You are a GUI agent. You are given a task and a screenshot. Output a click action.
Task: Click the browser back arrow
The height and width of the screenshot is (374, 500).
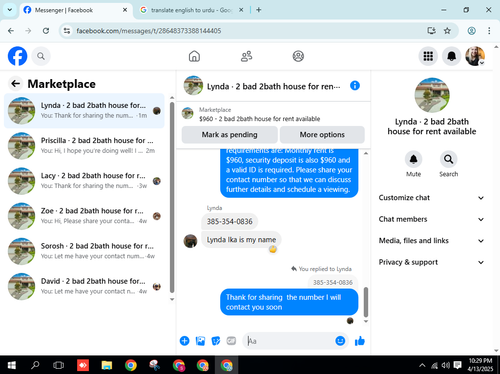pos(11,31)
